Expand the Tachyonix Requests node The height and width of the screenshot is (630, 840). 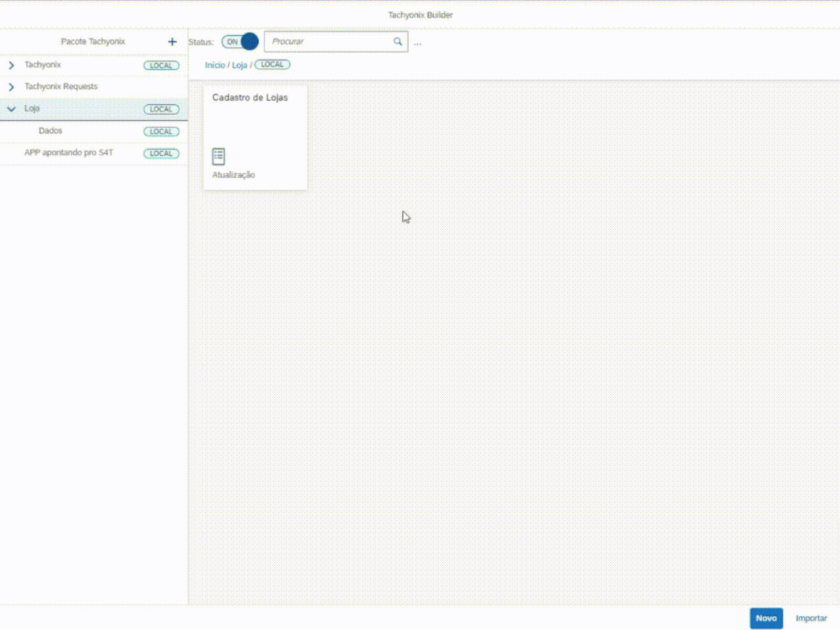click(x=11, y=87)
